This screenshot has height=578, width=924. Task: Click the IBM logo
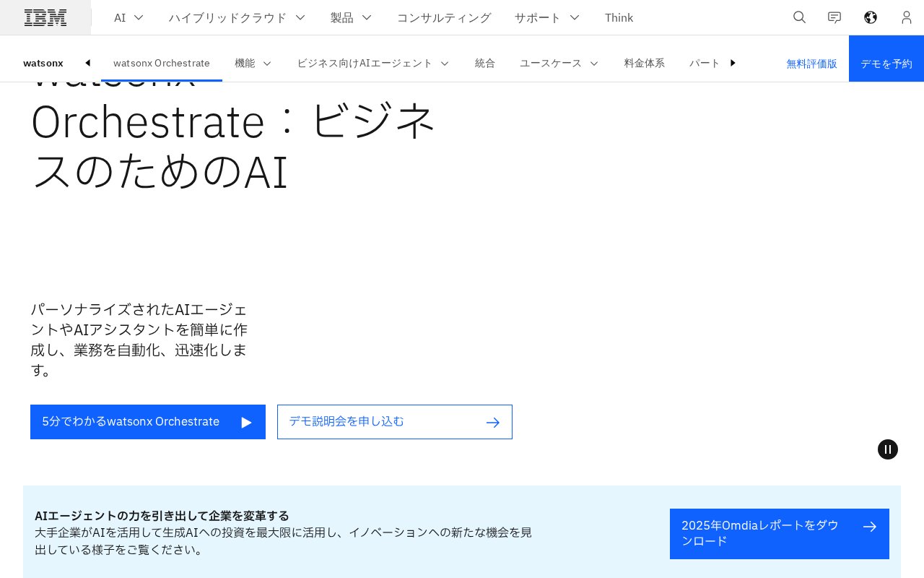[x=45, y=17]
